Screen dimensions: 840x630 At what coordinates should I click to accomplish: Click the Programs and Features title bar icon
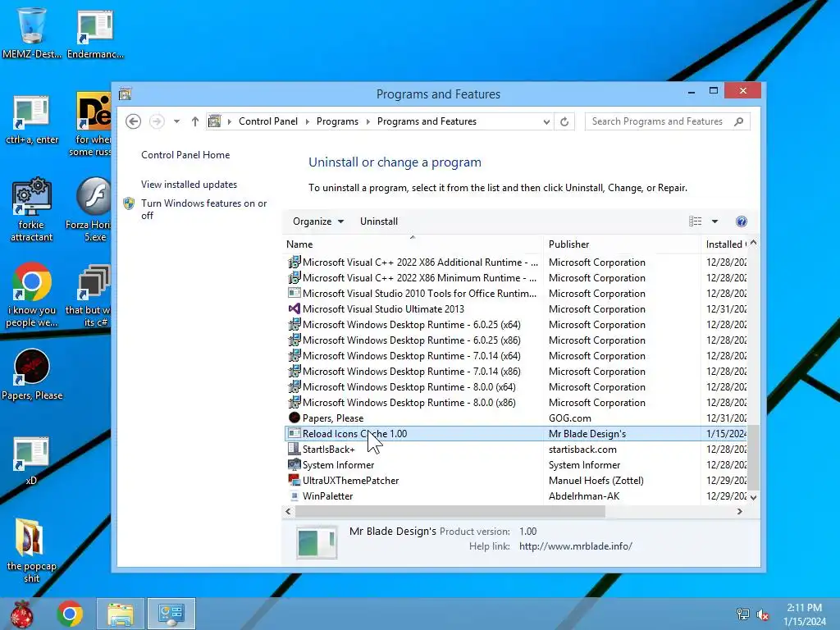(126, 94)
